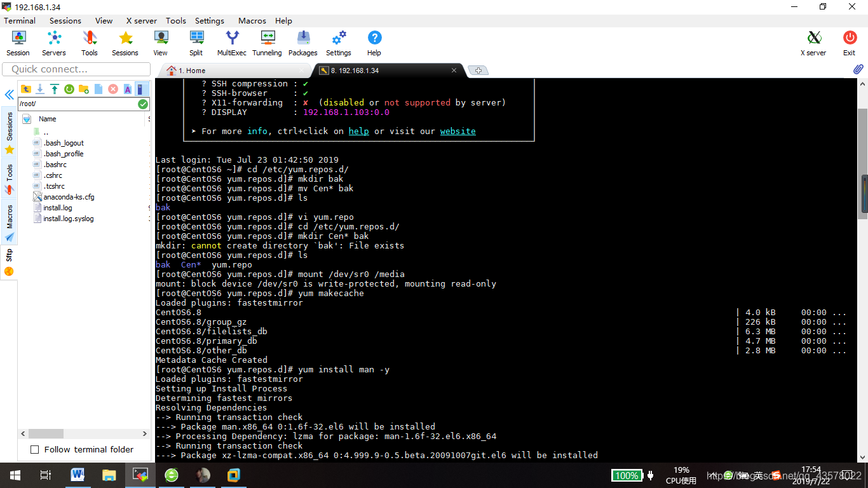Open the Help menu
This screenshot has height=488, width=868.
(x=284, y=20)
